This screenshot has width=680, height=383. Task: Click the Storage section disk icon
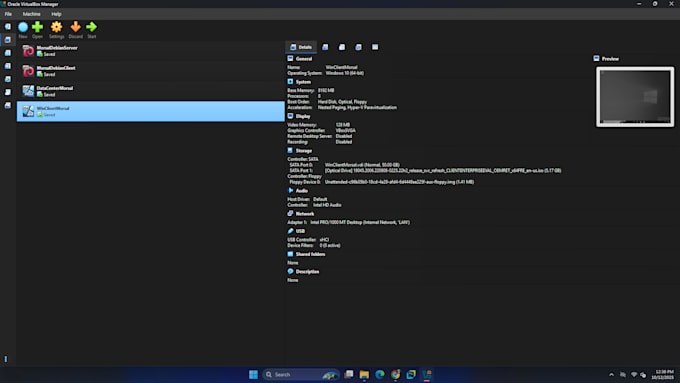coord(290,151)
